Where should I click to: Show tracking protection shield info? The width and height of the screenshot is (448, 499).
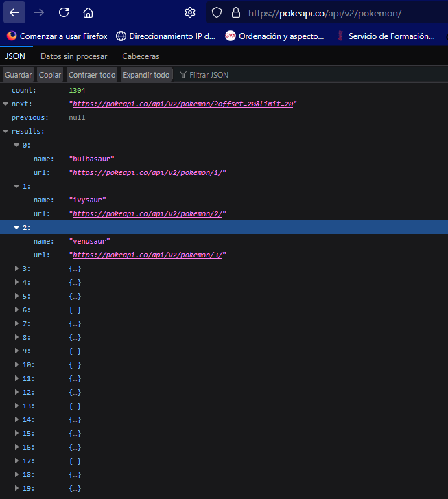tap(217, 13)
